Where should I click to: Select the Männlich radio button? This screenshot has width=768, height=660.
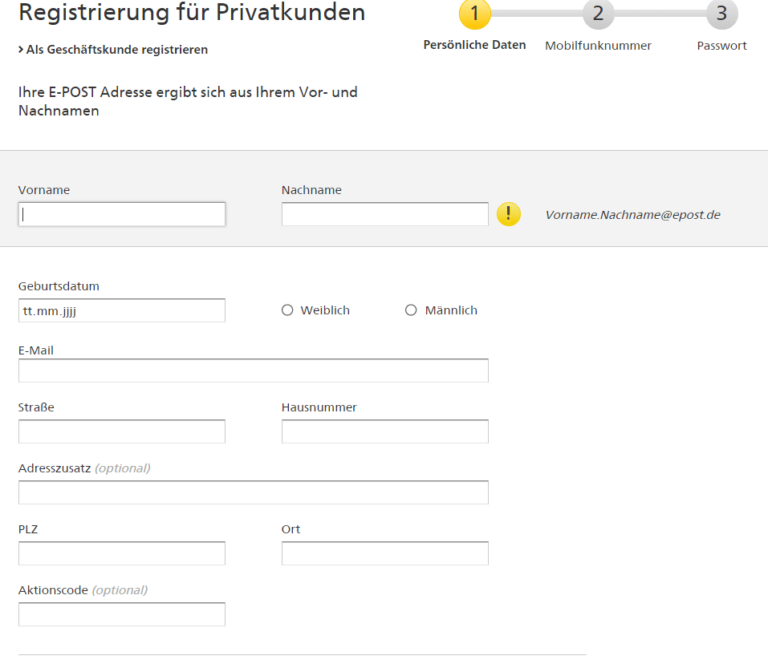[x=411, y=311]
